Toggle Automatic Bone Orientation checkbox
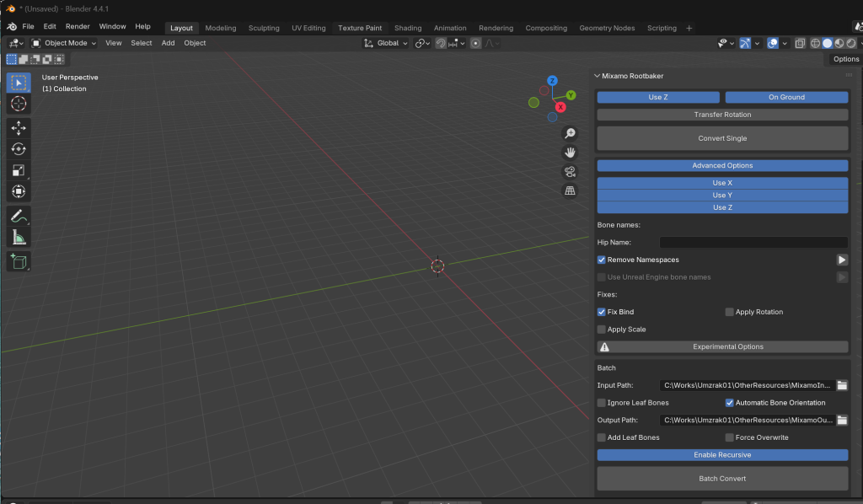This screenshot has height=504, width=863. 729,403
